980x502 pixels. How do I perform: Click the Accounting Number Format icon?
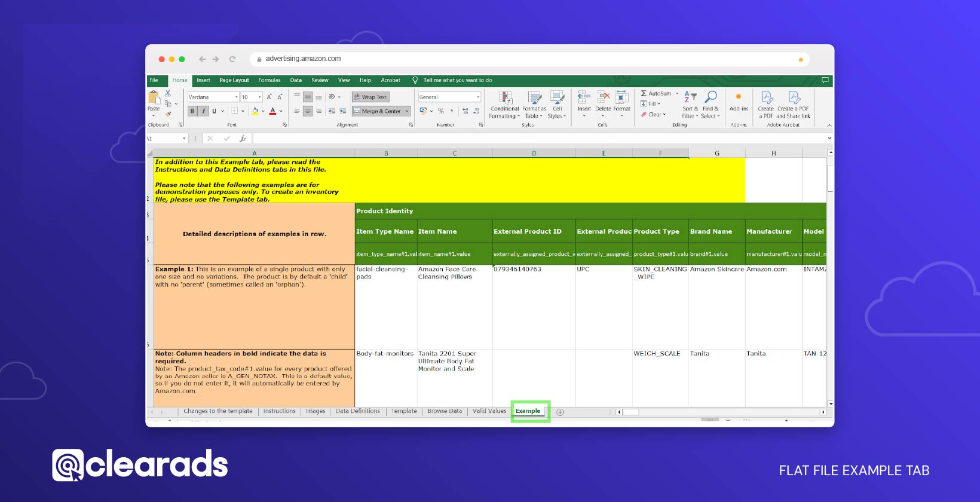coord(423,111)
